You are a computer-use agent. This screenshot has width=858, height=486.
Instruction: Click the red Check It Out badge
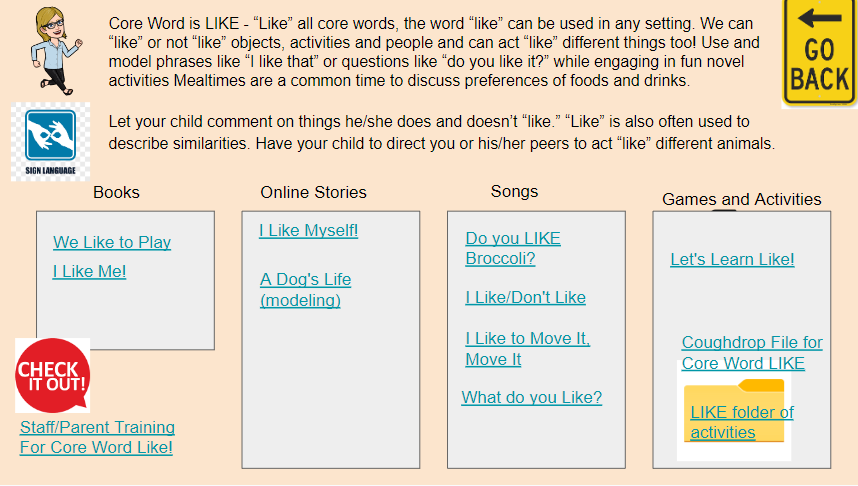point(53,375)
